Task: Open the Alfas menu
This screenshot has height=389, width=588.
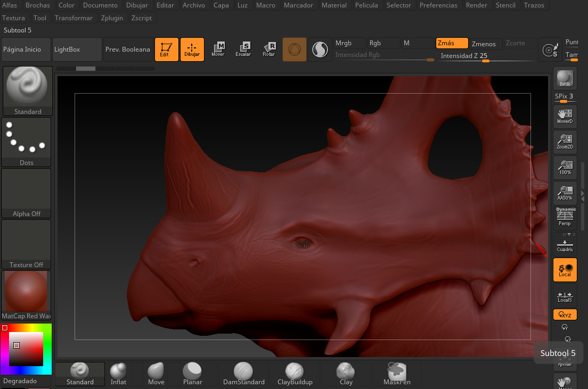Action: (10, 5)
